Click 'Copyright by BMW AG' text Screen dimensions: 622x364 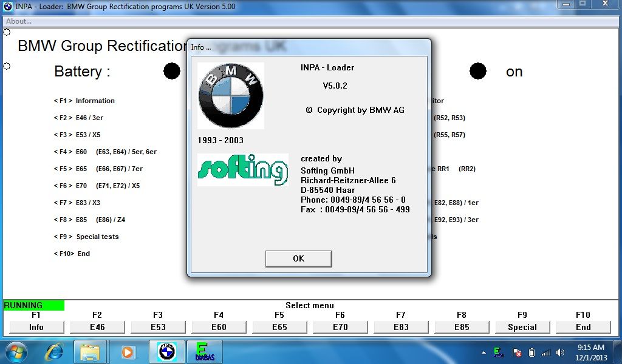point(361,110)
